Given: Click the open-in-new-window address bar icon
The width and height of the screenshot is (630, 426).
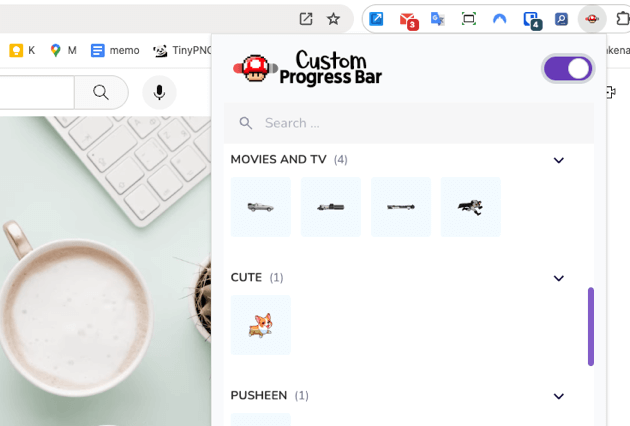Looking at the screenshot, I should tap(306, 18).
